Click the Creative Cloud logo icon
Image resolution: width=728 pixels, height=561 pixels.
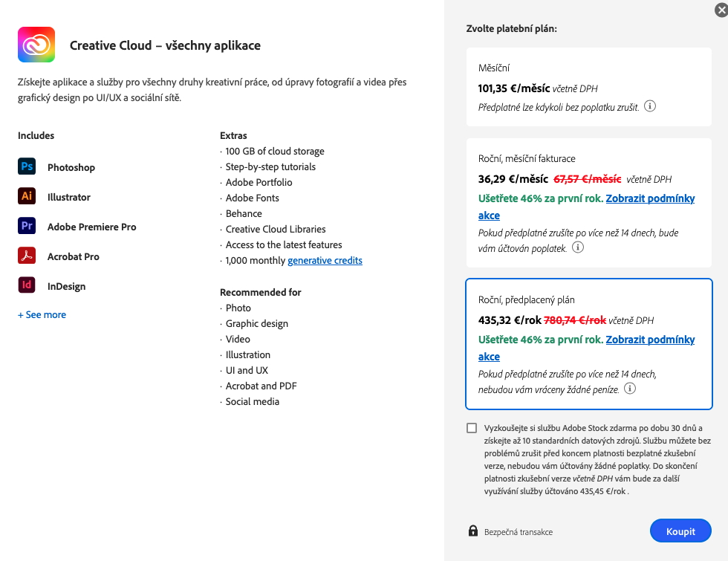tap(36, 45)
